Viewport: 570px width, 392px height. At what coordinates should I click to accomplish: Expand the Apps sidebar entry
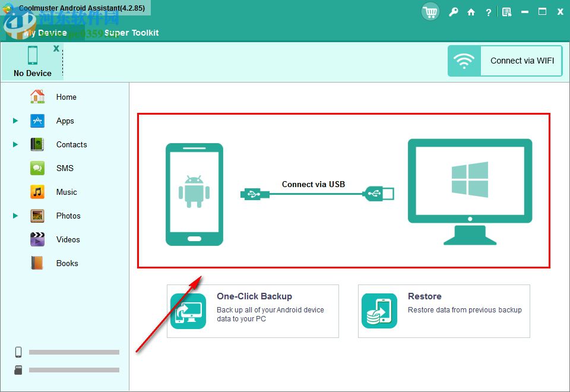pos(15,121)
